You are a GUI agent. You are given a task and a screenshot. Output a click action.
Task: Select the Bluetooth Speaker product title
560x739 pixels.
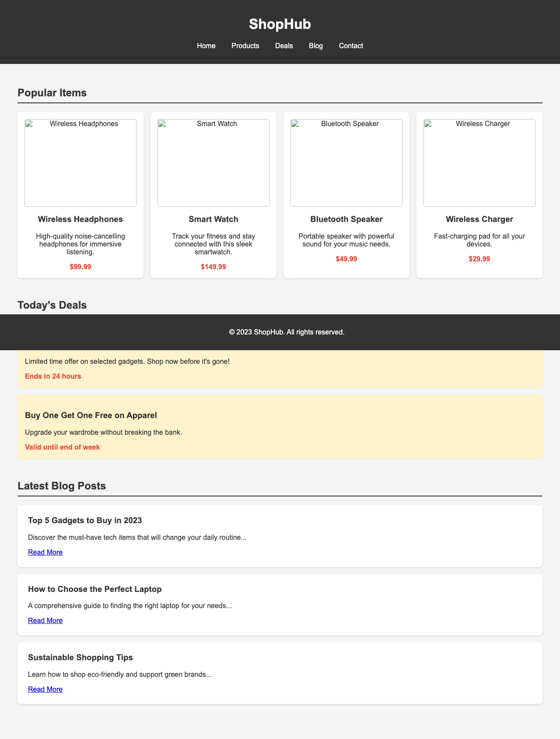click(346, 219)
